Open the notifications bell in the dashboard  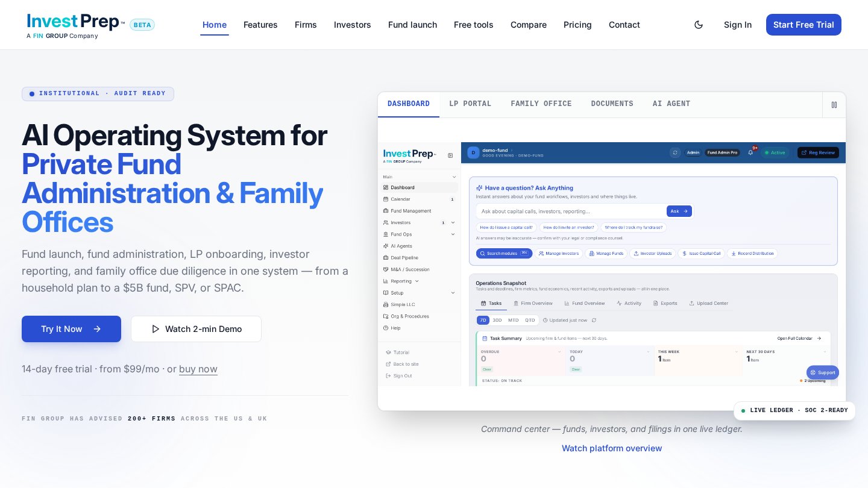[x=750, y=152]
